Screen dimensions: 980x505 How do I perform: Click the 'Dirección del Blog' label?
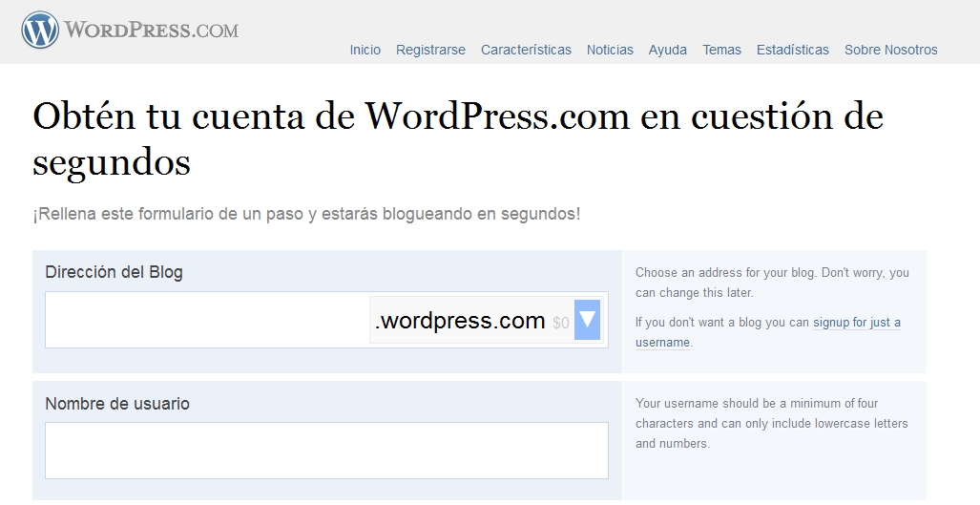[114, 272]
